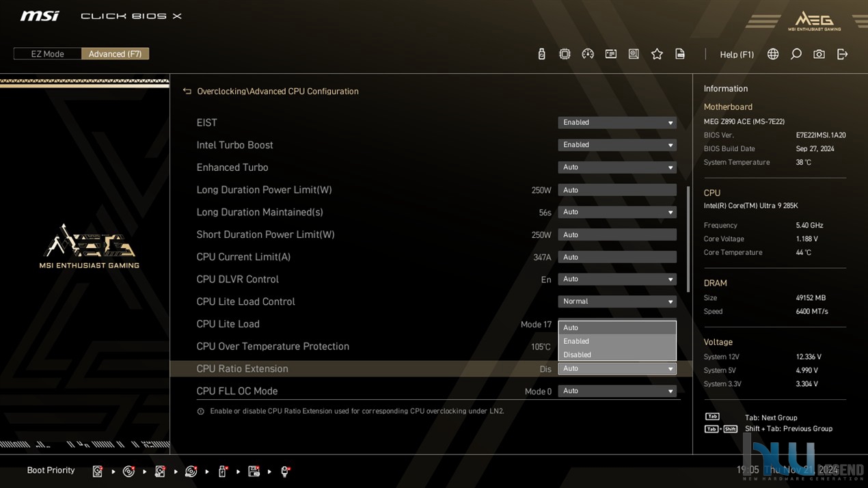
Task: Expand the Enhanced Turbo dropdown
Action: pyautogui.click(x=617, y=167)
